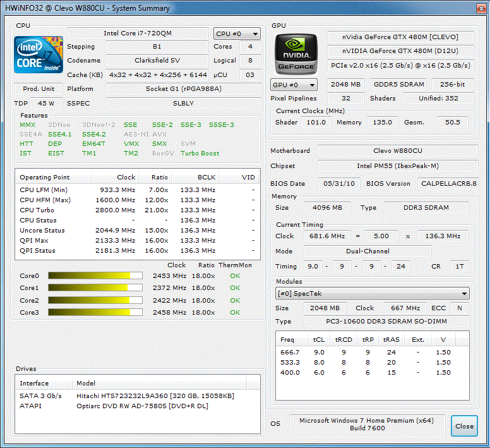
Task: Select the QPI Status row
Action: point(138,251)
